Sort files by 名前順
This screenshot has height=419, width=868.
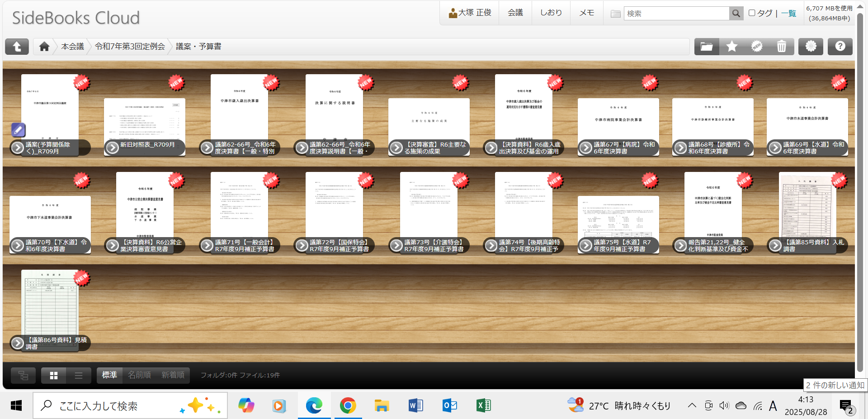(x=139, y=375)
